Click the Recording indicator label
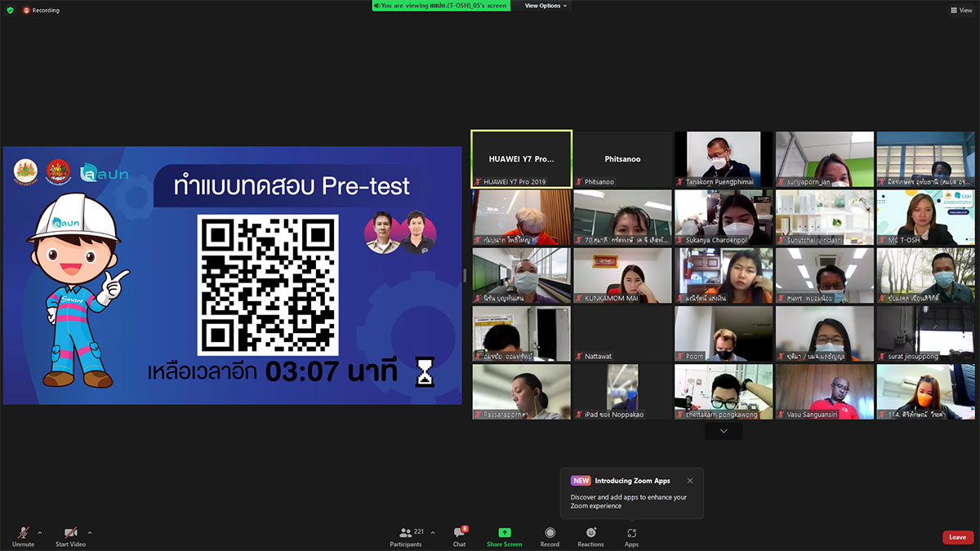This screenshot has height=551, width=980. [x=46, y=11]
